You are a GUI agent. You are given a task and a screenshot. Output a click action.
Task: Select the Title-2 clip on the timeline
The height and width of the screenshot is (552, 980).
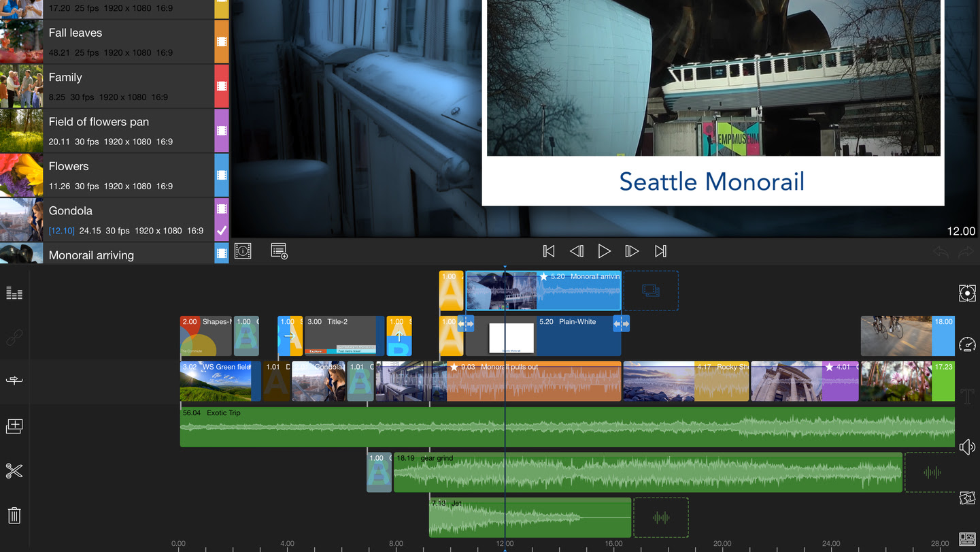click(x=344, y=336)
